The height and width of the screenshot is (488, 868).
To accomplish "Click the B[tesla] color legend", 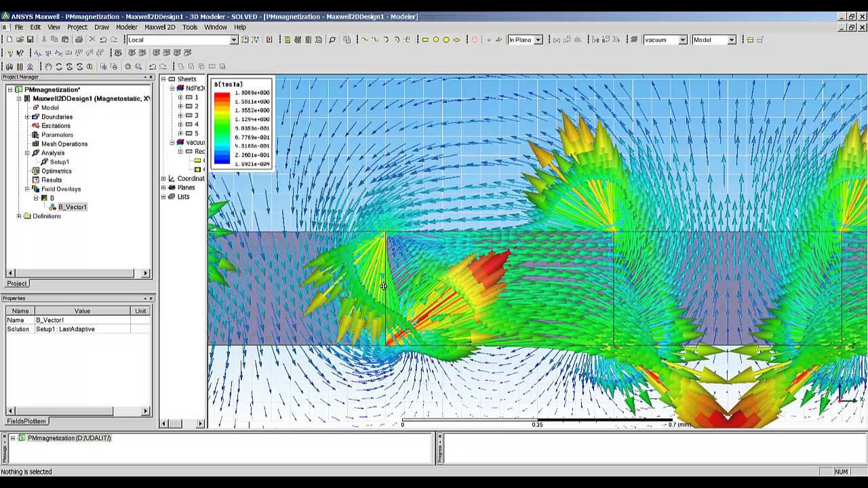I will click(x=242, y=124).
